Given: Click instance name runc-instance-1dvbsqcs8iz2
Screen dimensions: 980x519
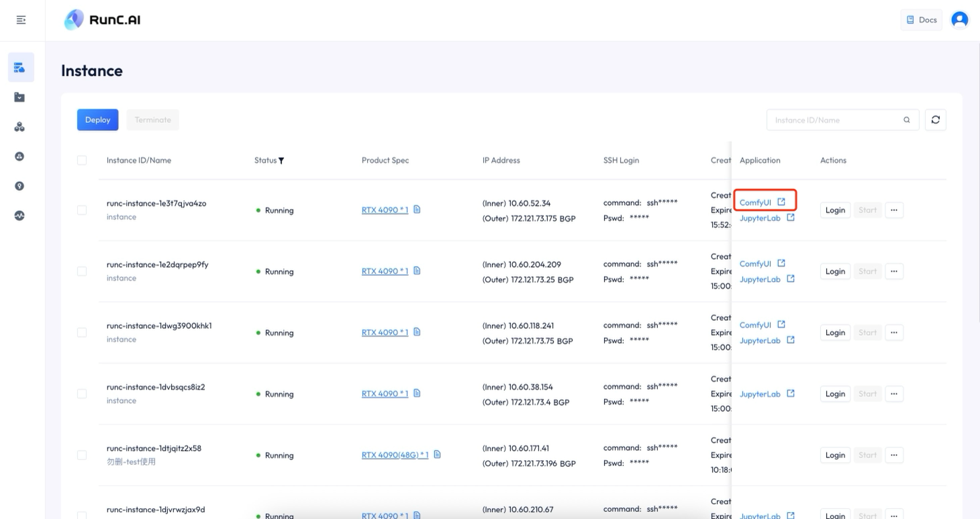Looking at the screenshot, I should 156,387.
